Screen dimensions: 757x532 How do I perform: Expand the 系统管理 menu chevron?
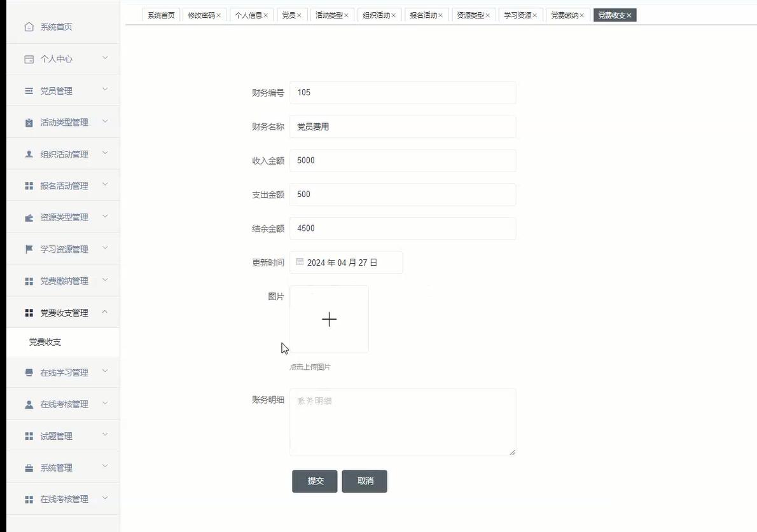pos(104,467)
